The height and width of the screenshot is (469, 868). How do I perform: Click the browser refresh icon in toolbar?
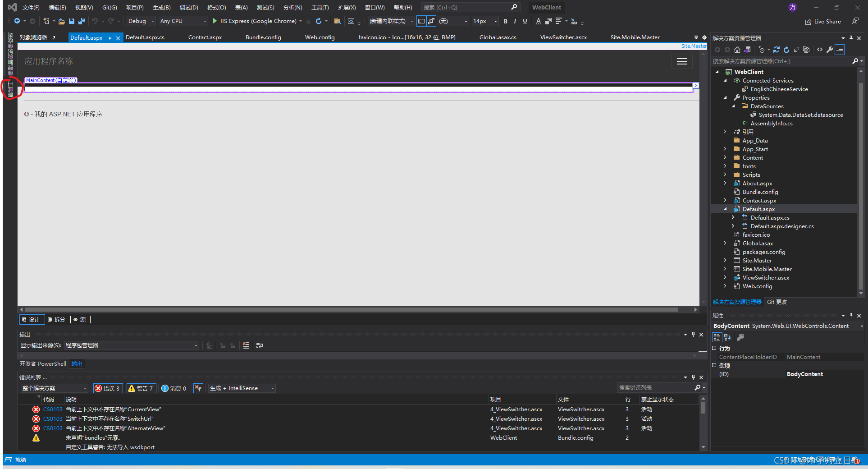(x=319, y=21)
